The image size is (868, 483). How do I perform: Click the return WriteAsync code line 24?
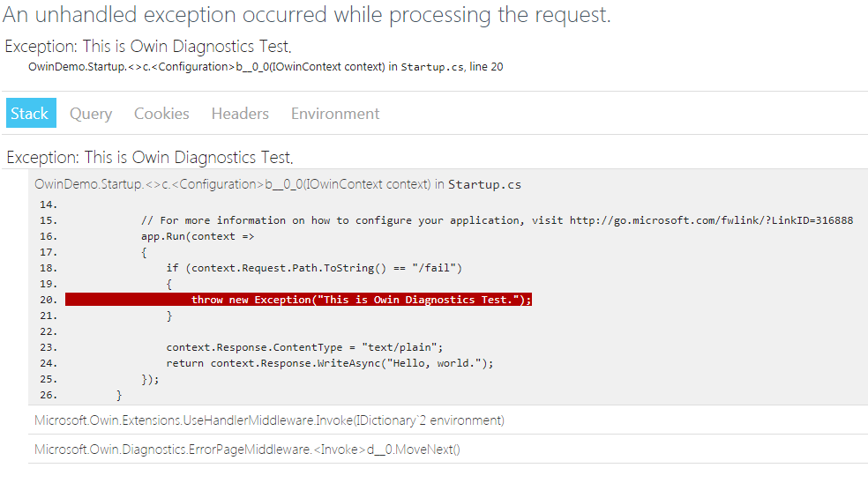pyautogui.click(x=329, y=363)
